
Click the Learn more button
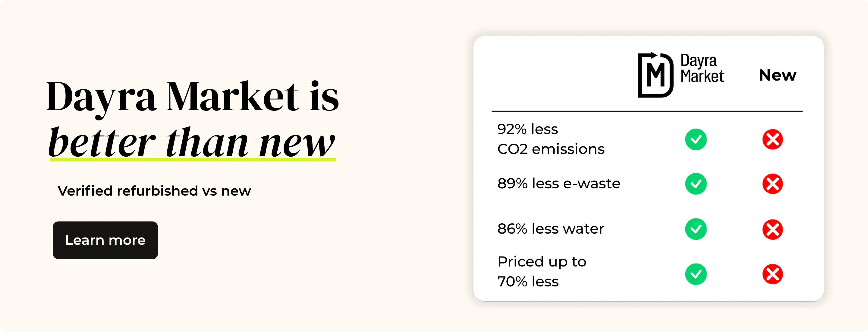[x=105, y=240]
